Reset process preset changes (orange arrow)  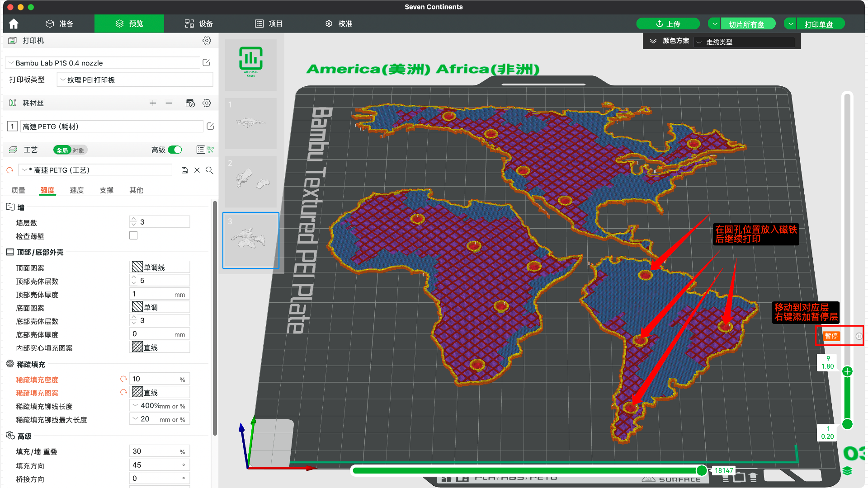[x=10, y=170]
